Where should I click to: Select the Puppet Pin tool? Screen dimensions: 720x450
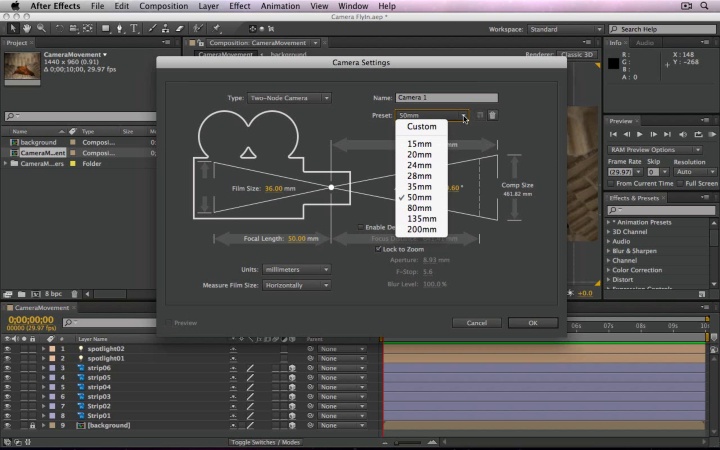216,28
